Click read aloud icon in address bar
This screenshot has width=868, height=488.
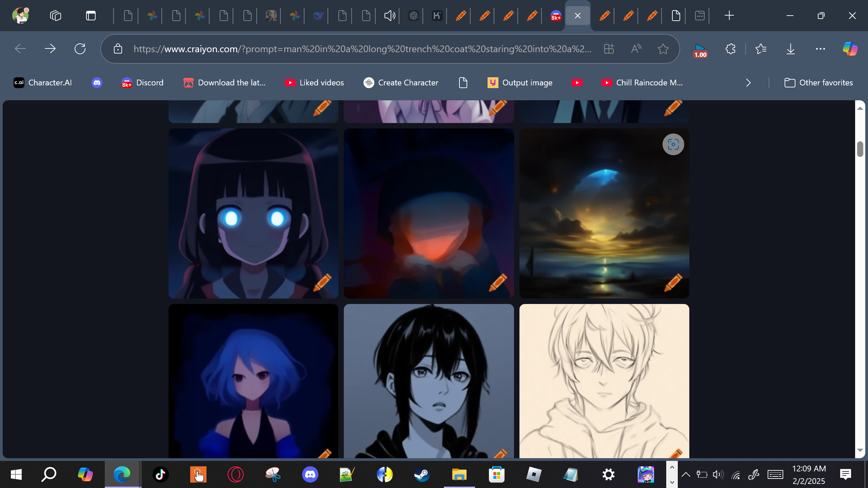(636, 49)
